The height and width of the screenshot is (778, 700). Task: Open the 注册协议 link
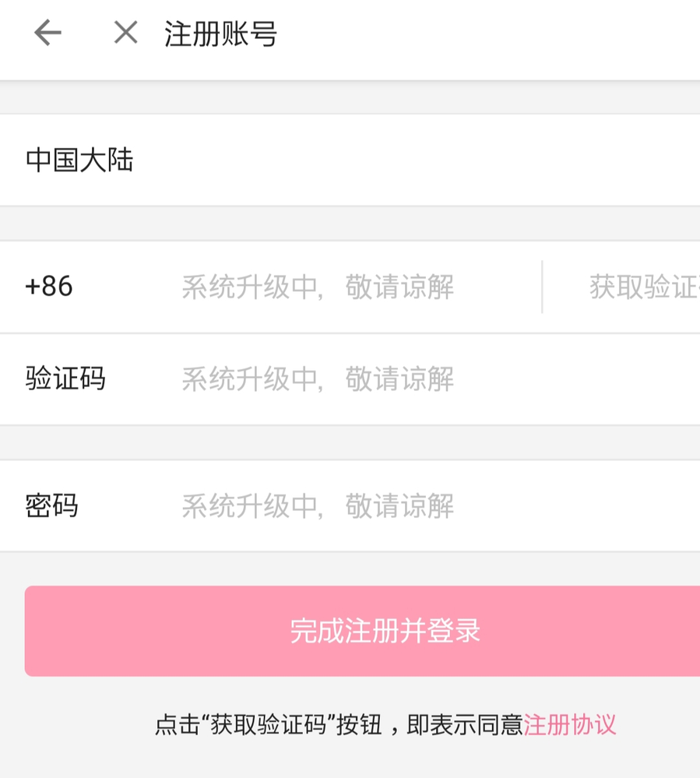coord(570,725)
